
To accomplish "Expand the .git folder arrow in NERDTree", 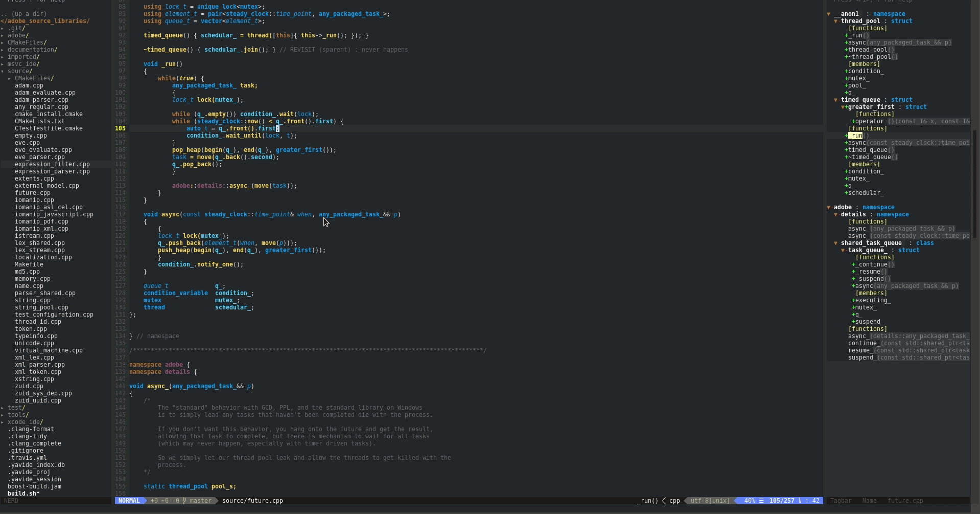I will click(3, 28).
